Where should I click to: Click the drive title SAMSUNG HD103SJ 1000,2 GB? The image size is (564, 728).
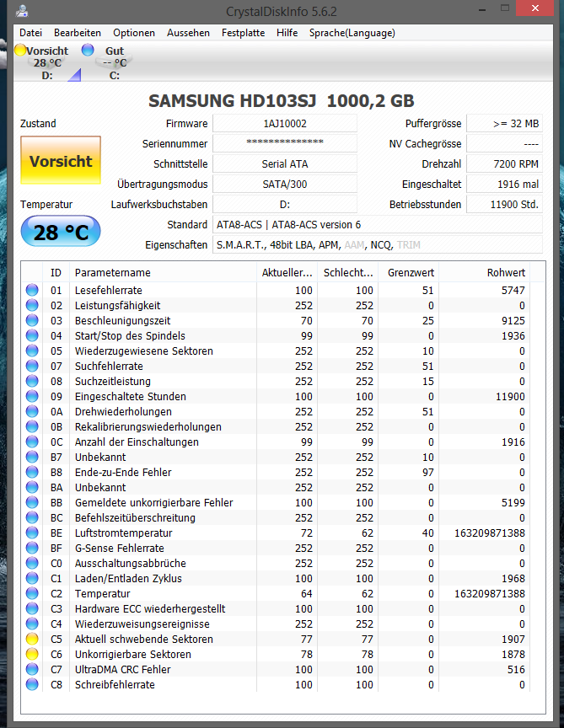coord(281,101)
